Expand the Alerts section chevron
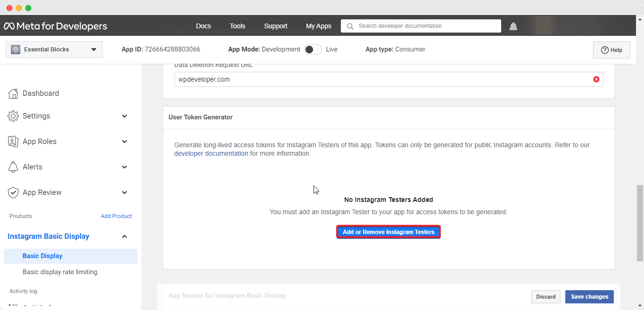The width and height of the screenshot is (644, 310). pos(124,167)
